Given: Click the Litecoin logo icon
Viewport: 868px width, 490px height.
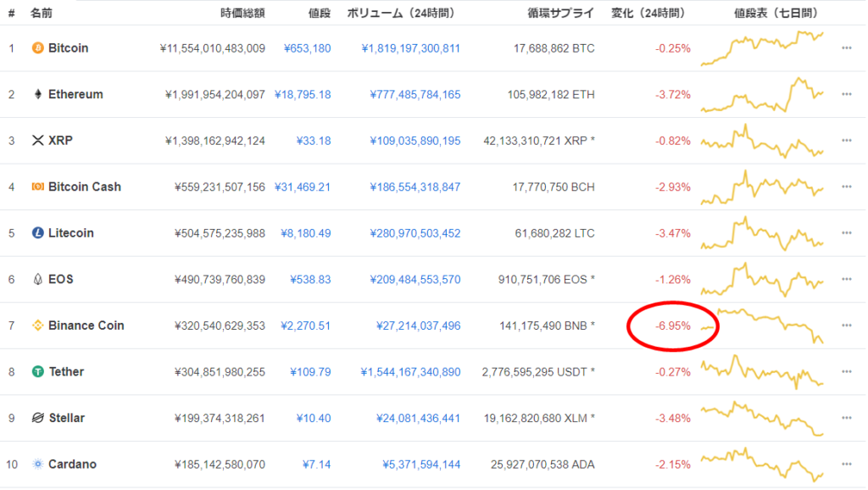Looking at the screenshot, I should (37, 233).
